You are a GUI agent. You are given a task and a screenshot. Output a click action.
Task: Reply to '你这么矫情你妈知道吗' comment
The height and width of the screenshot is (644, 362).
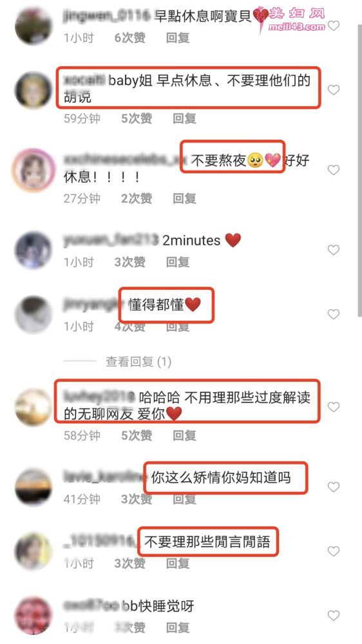(184, 499)
